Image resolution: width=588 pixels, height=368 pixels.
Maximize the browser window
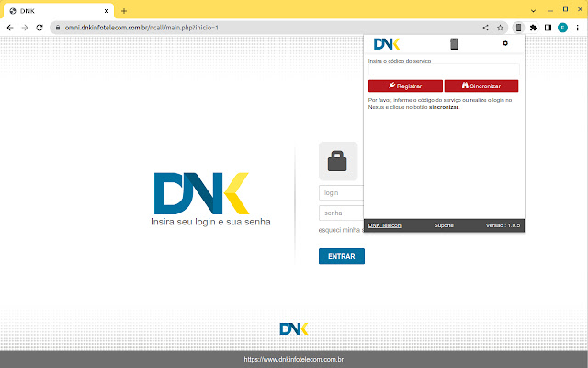pos(565,9)
